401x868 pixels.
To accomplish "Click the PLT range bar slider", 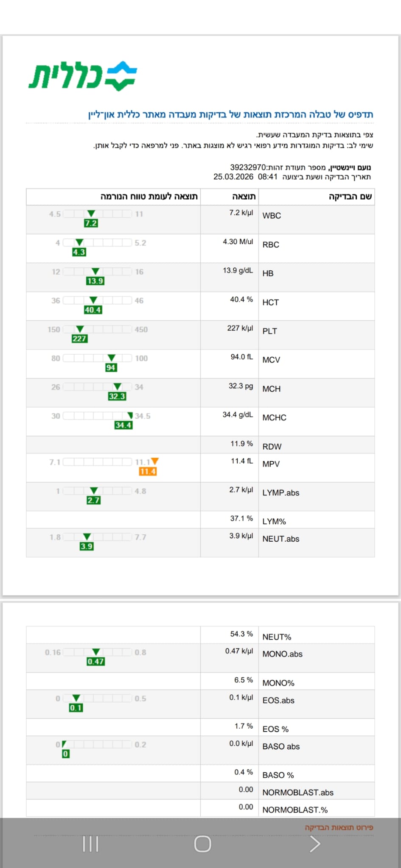I will [98, 329].
